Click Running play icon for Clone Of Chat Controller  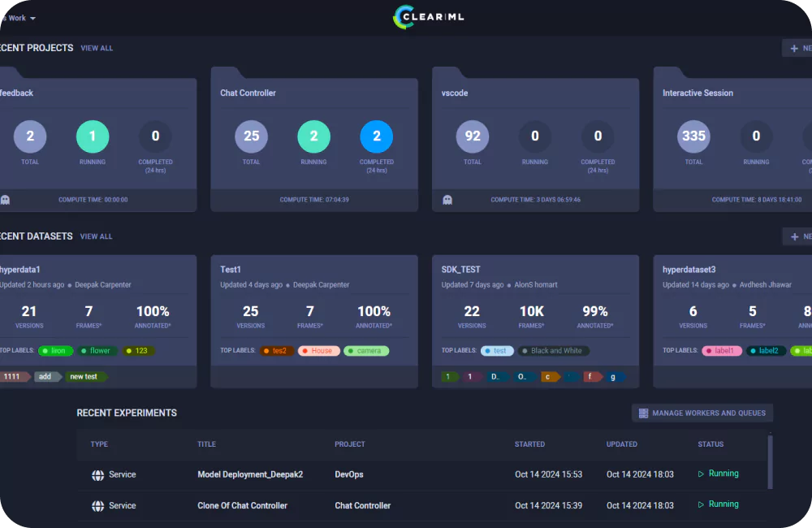coord(701,504)
